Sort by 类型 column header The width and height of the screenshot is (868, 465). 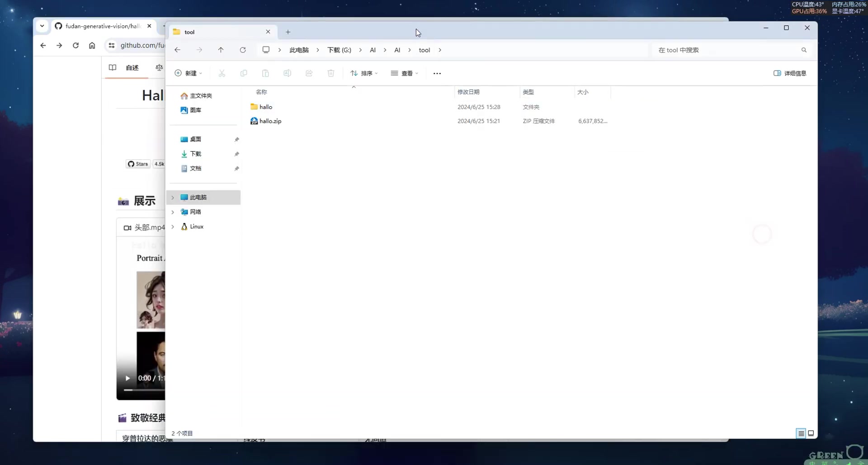(528, 92)
